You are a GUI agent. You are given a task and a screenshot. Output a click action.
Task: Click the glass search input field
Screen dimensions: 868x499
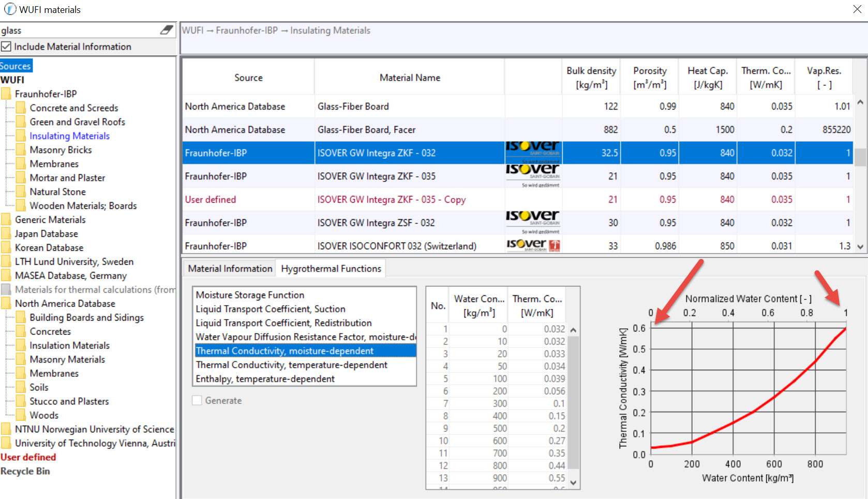(78, 31)
